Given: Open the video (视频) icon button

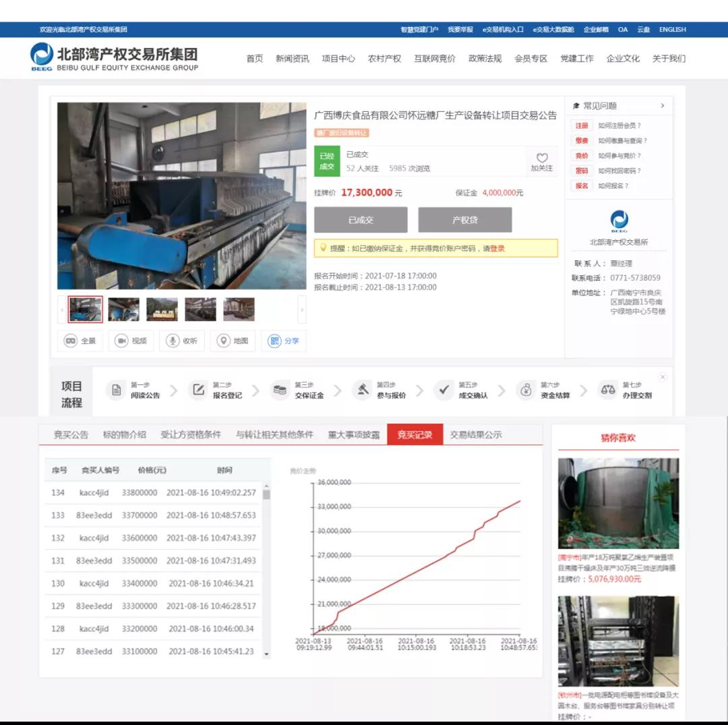Looking at the screenshot, I should click(x=121, y=341).
